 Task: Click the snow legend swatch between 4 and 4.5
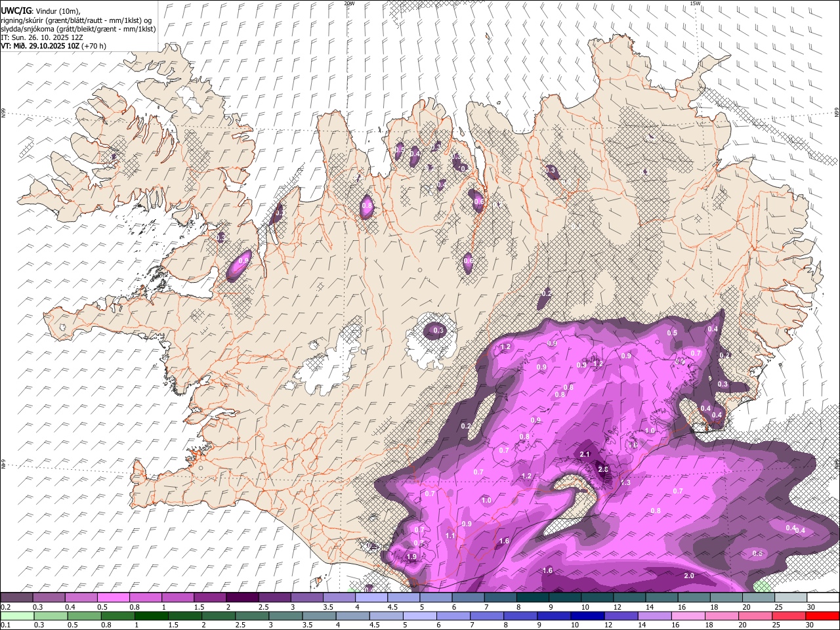371,598
